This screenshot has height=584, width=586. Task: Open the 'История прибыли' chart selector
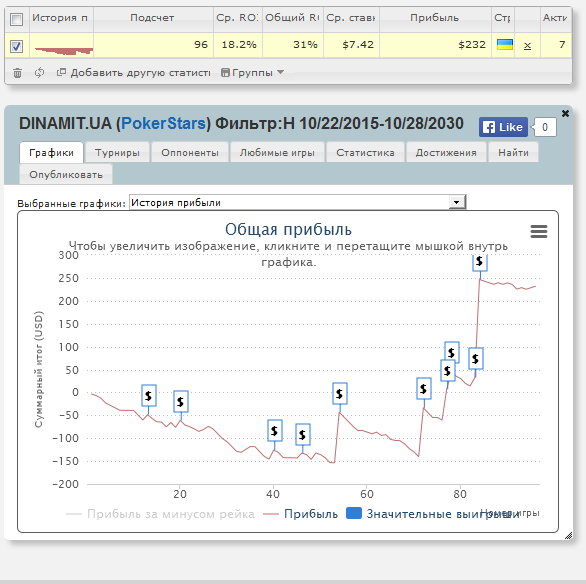(297, 203)
